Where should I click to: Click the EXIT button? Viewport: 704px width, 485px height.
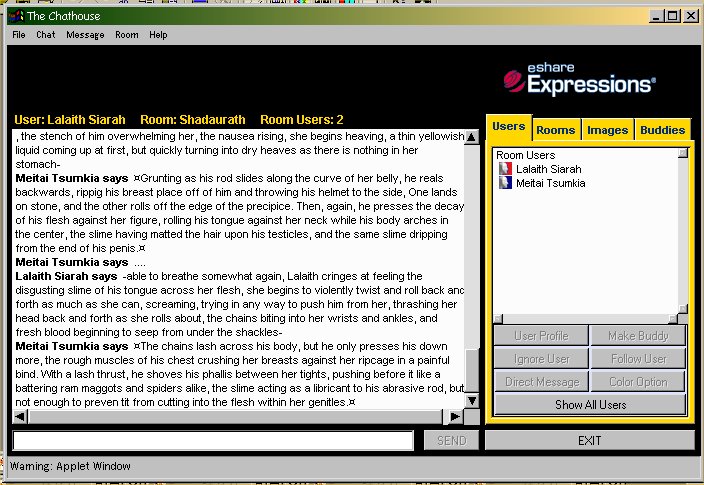coord(590,441)
